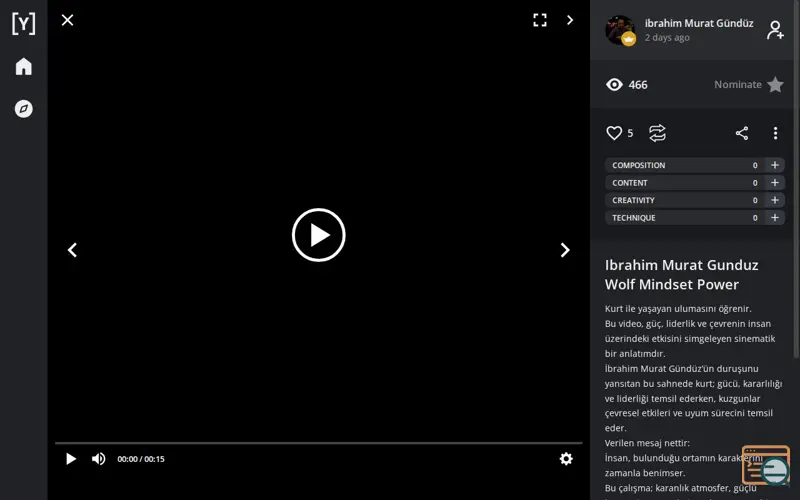Nominate this post with the star
800x500 pixels.
pyautogui.click(x=775, y=85)
